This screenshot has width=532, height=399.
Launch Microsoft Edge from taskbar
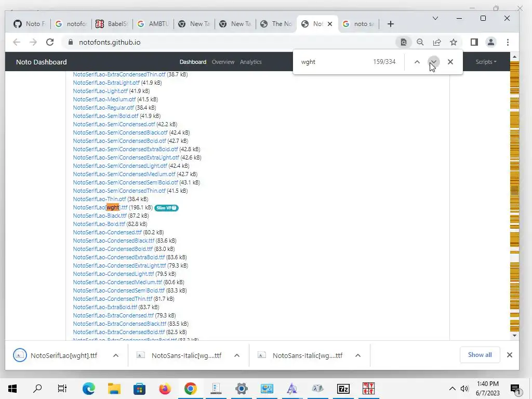pyautogui.click(x=88, y=389)
